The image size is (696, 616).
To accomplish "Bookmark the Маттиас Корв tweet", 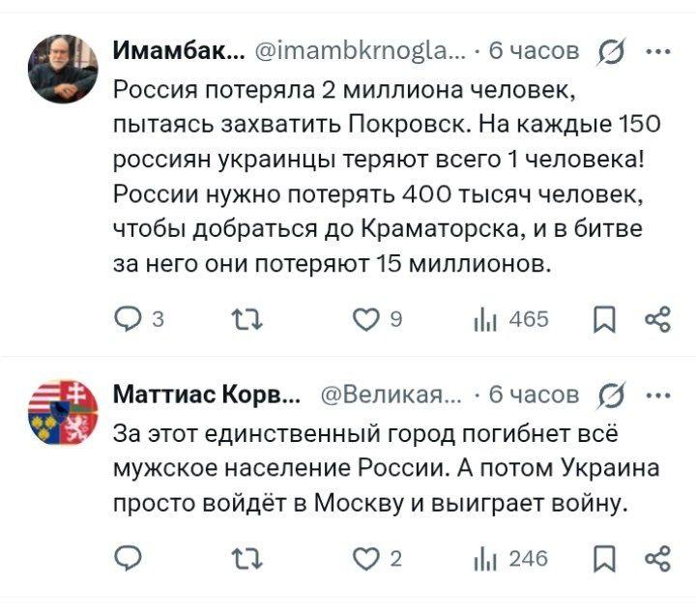I will point(604,557).
